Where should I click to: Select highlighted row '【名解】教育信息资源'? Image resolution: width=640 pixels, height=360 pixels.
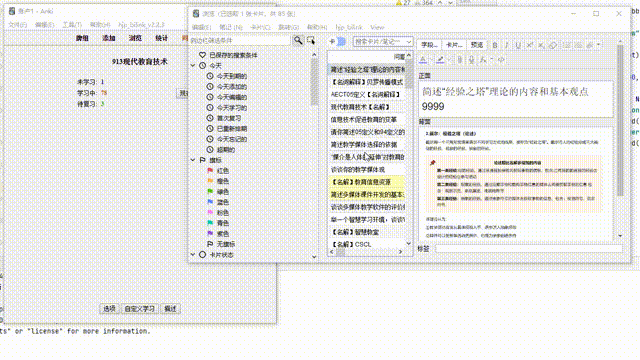(x=367, y=182)
